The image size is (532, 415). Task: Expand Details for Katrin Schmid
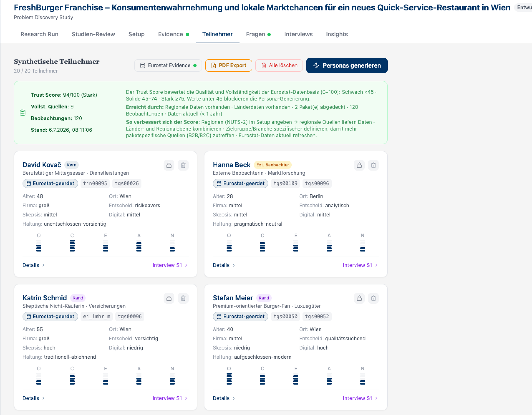pos(34,398)
